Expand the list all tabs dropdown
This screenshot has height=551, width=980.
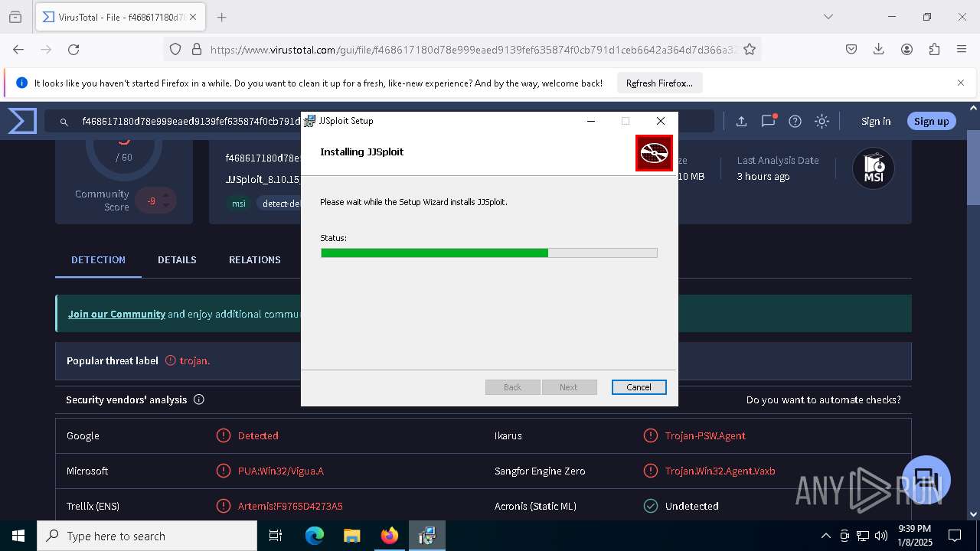828,17
